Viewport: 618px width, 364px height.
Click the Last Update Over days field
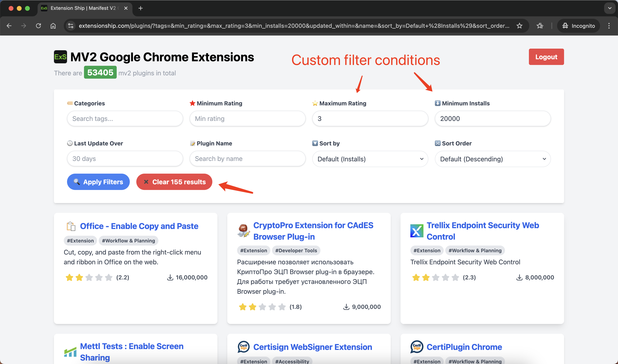point(125,159)
